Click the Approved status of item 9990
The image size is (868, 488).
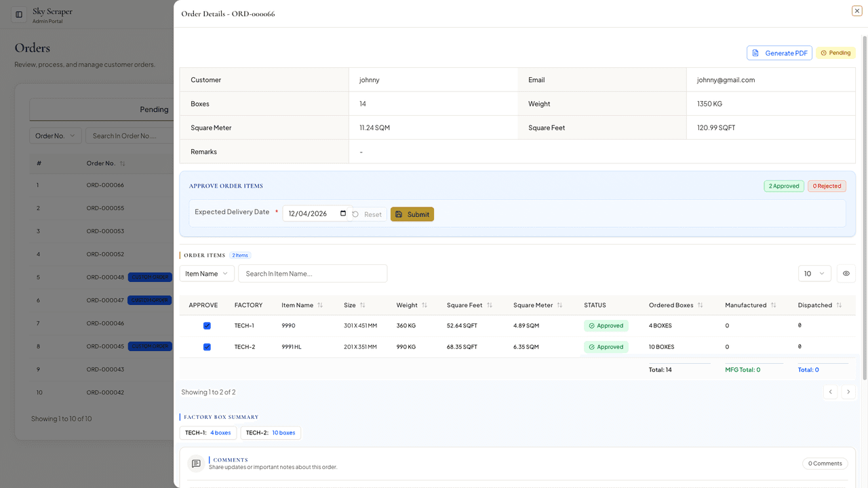606,326
